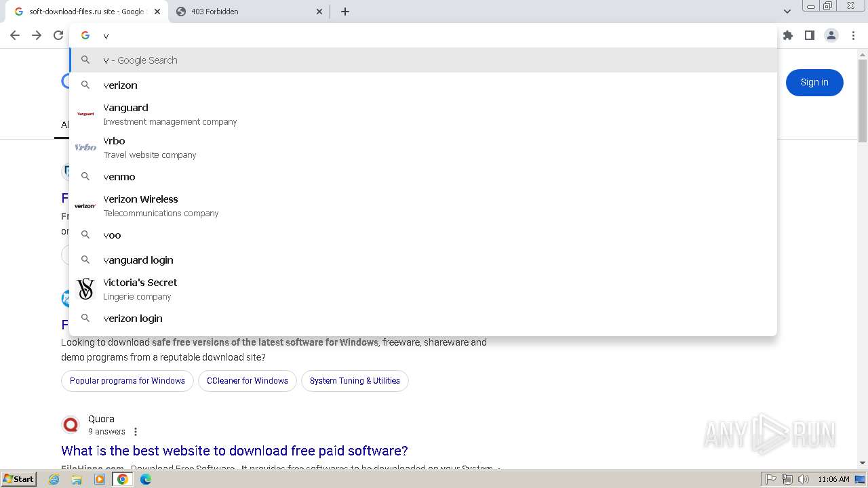
Task: Open 'Popular programs for Windows' chip
Action: click(127, 381)
